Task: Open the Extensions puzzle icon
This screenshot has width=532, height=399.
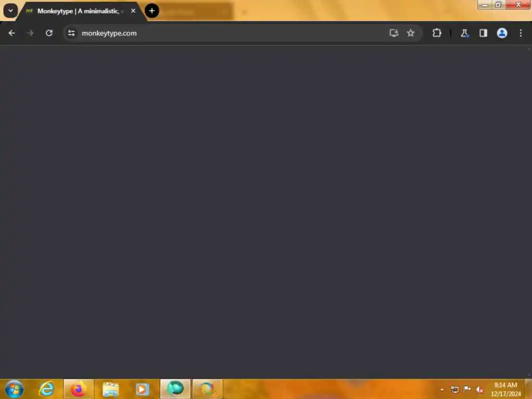Action: pos(436,33)
